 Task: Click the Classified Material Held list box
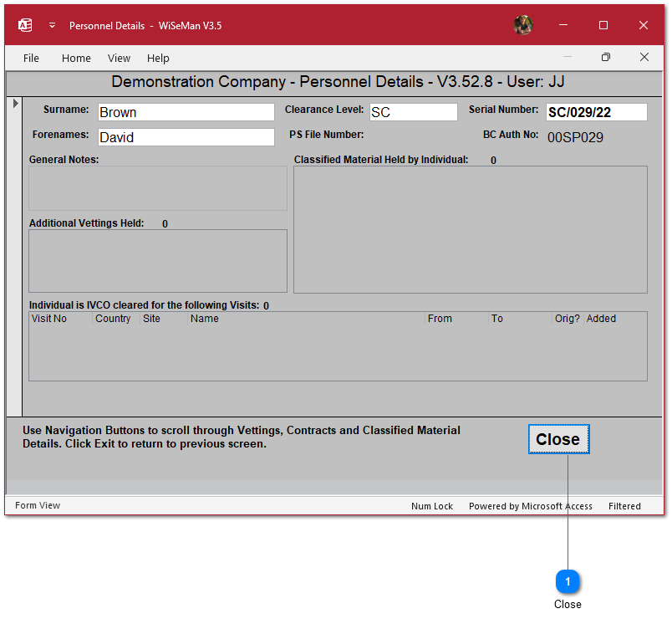coord(470,229)
